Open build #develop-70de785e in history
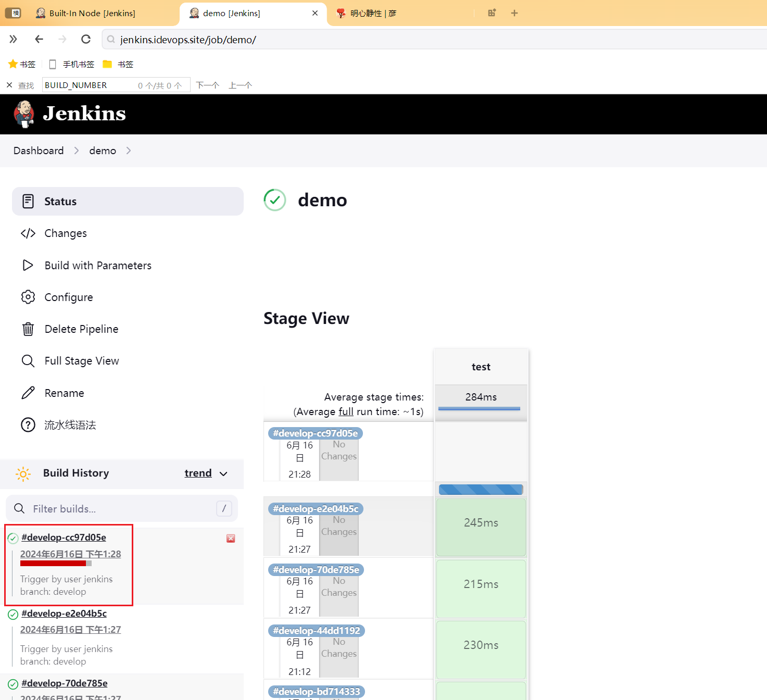The width and height of the screenshot is (767, 700). point(65,683)
